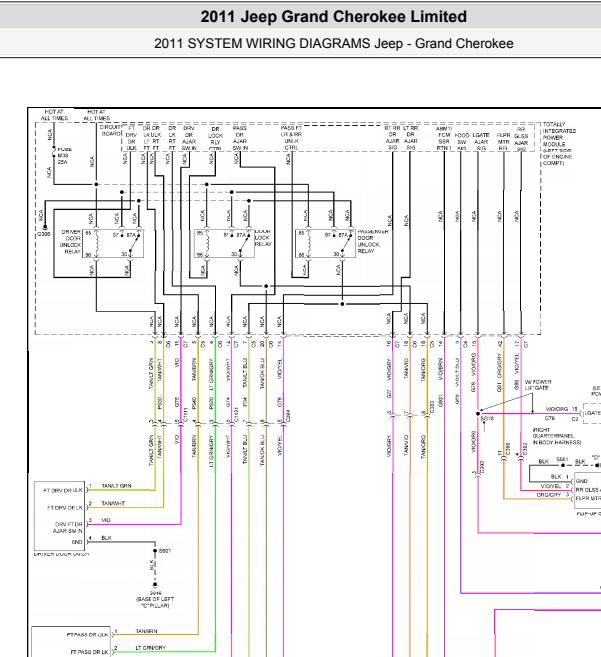Click the 'FT DRV DR ULK' terminal label

coord(63,490)
